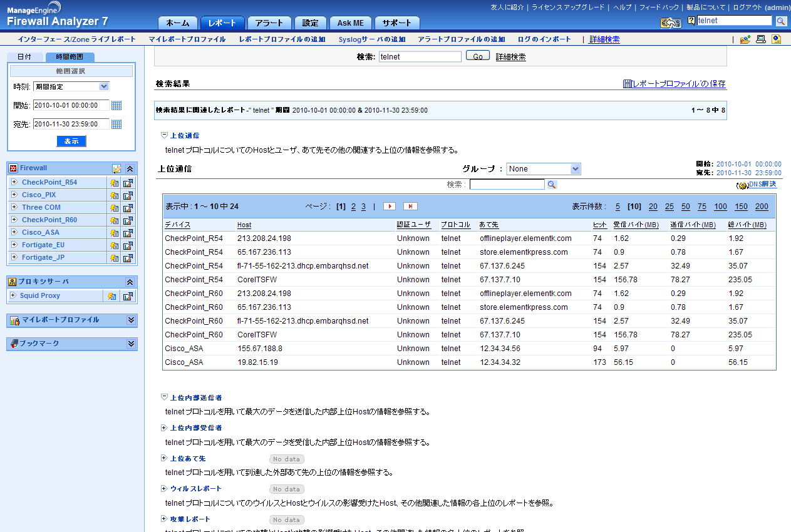Viewport: 791px width, 532px height.
Task: Open the ホーム tab
Action: pos(178,23)
